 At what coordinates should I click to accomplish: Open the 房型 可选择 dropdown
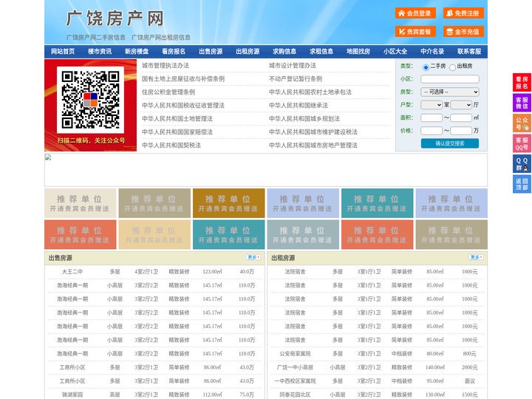pos(450,92)
